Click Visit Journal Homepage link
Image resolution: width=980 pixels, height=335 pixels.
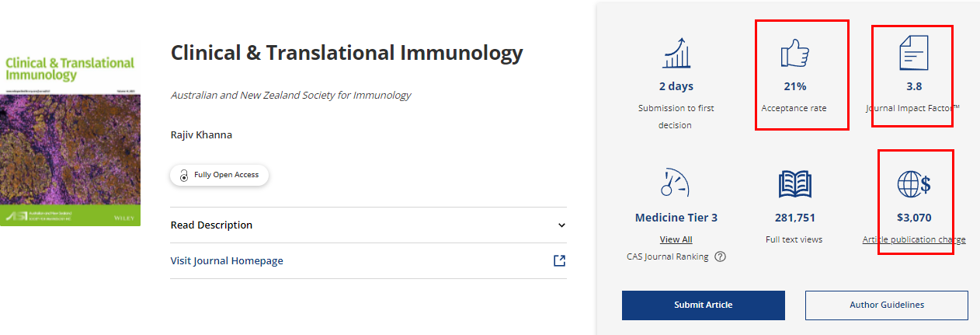227,260
